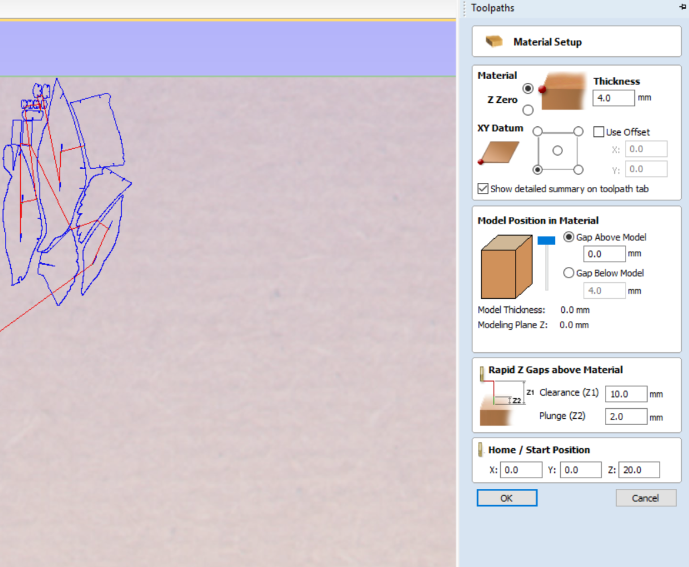
Task: Select Z Zero at material top
Action: point(528,88)
